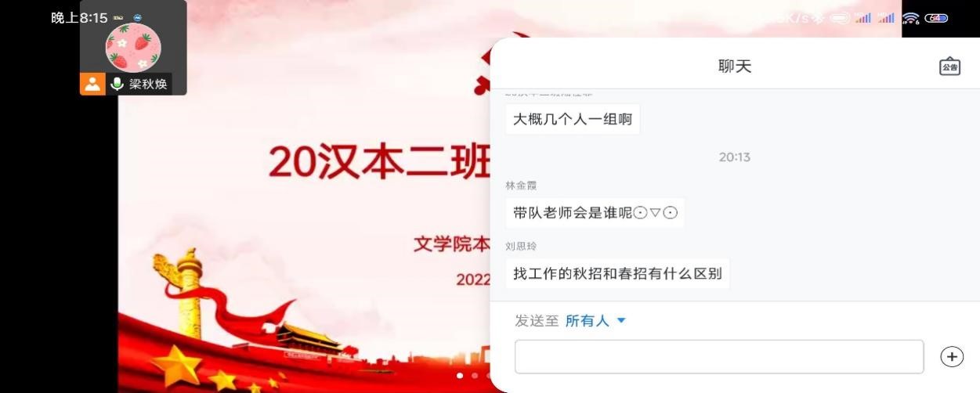Tap the gold star on the slide

click(177, 364)
